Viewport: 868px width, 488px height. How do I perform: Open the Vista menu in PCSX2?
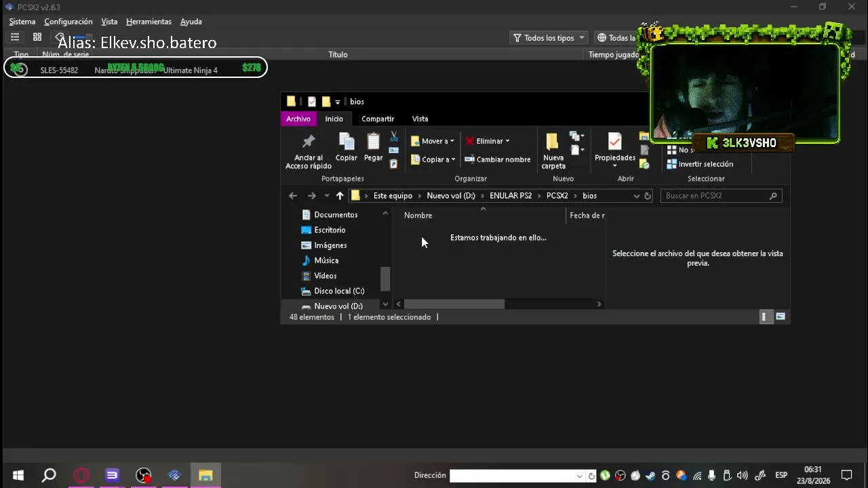[109, 22]
